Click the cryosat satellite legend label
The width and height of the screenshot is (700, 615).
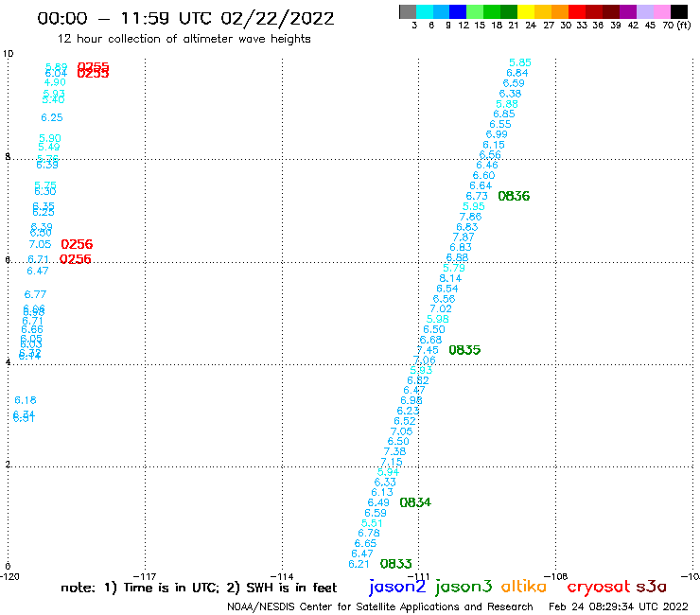click(598, 587)
